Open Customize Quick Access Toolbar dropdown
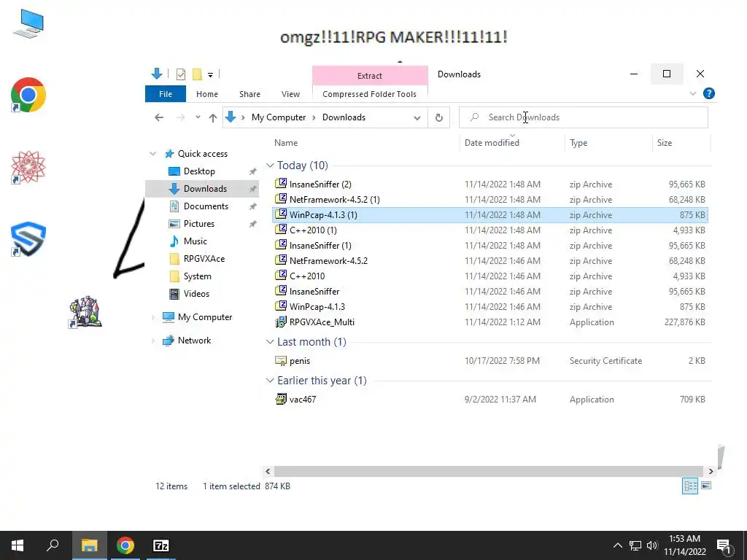Screen dimensions: 747x560 (x=210, y=75)
